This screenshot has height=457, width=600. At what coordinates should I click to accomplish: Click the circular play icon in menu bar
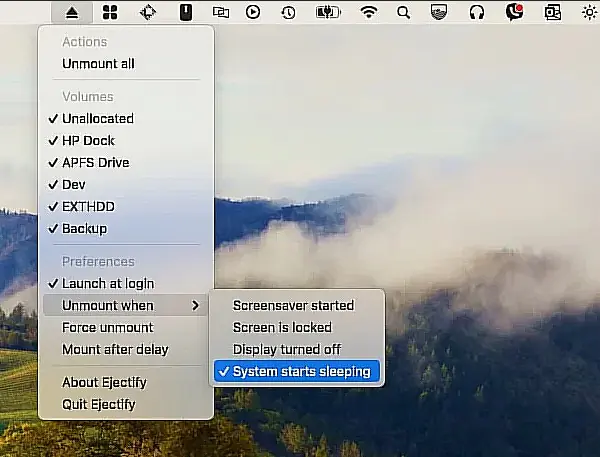point(253,12)
